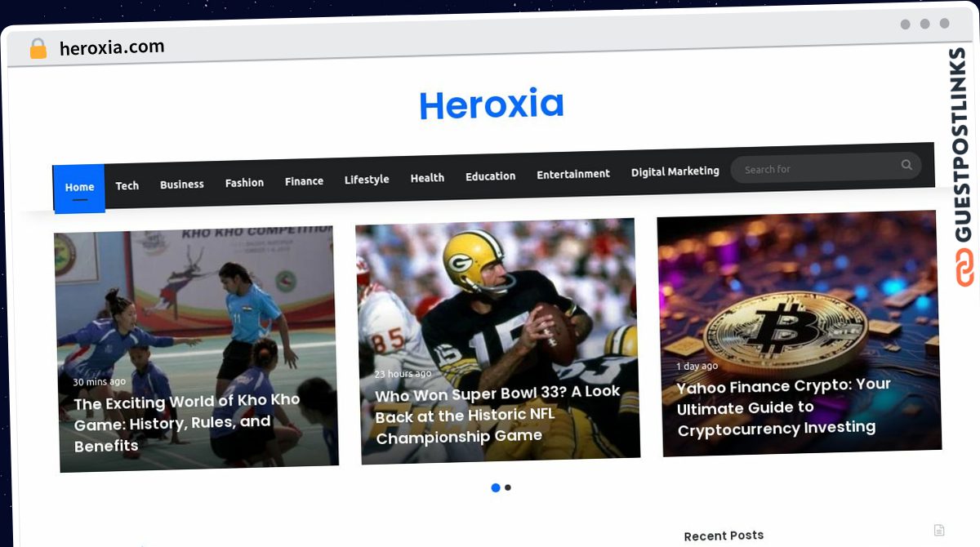
Task: Click the heroxia.com address text
Action: 112,47
